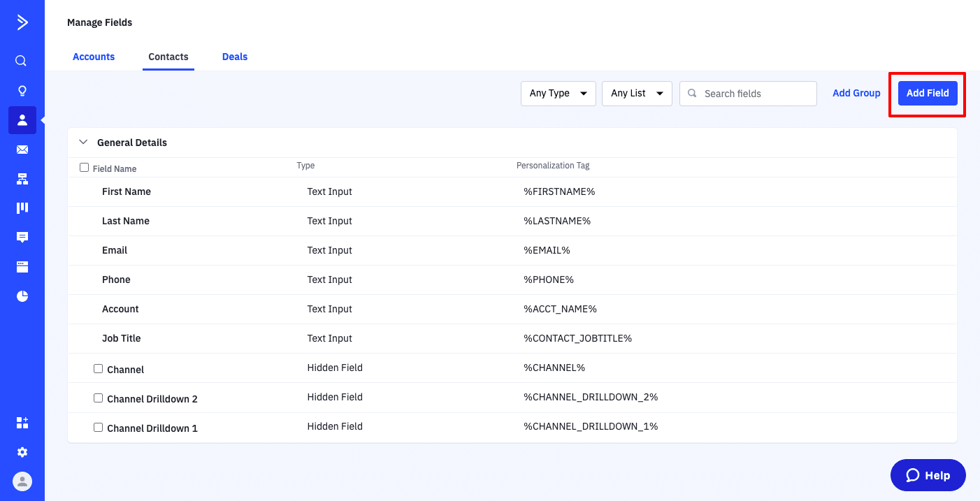Click the %EMAIL% personalization tag
Viewport: 980px width, 501px height.
547,250
